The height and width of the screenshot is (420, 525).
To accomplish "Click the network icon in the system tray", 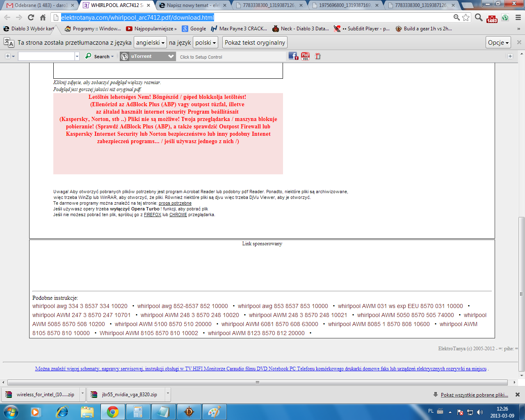I will (x=470, y=412).
